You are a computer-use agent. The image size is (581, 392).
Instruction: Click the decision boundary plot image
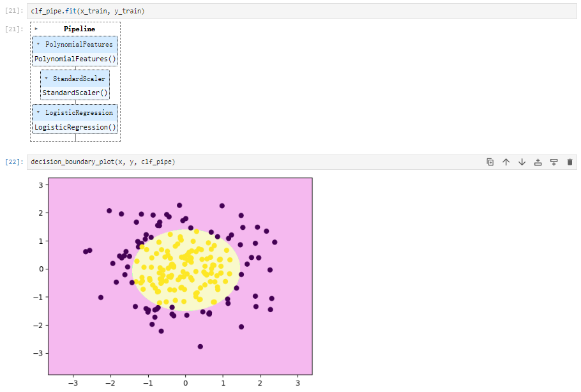click(172, 282)
